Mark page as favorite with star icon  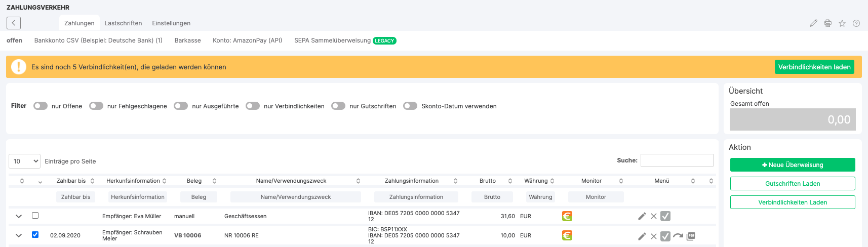point(842,23)
